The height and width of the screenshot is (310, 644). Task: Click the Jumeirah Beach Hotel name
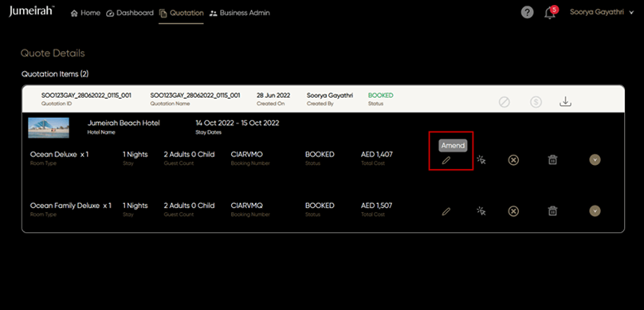click(124, 124)
